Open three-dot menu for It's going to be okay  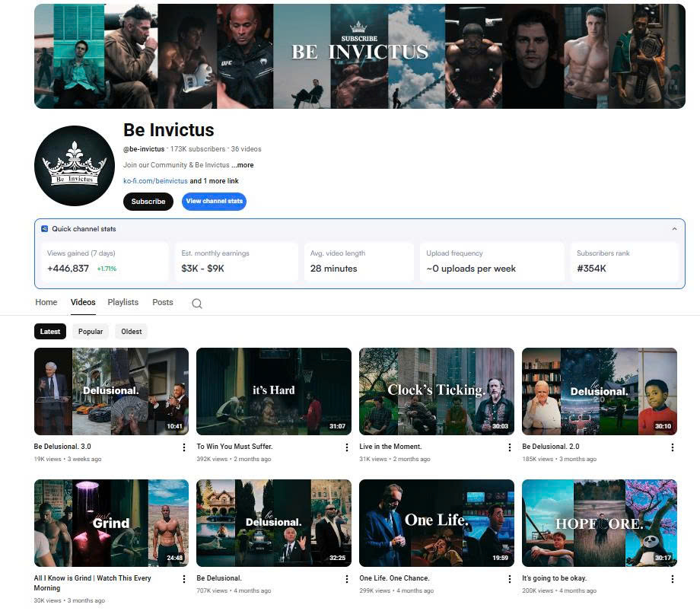pyautogui.click(x=672, y=579)
